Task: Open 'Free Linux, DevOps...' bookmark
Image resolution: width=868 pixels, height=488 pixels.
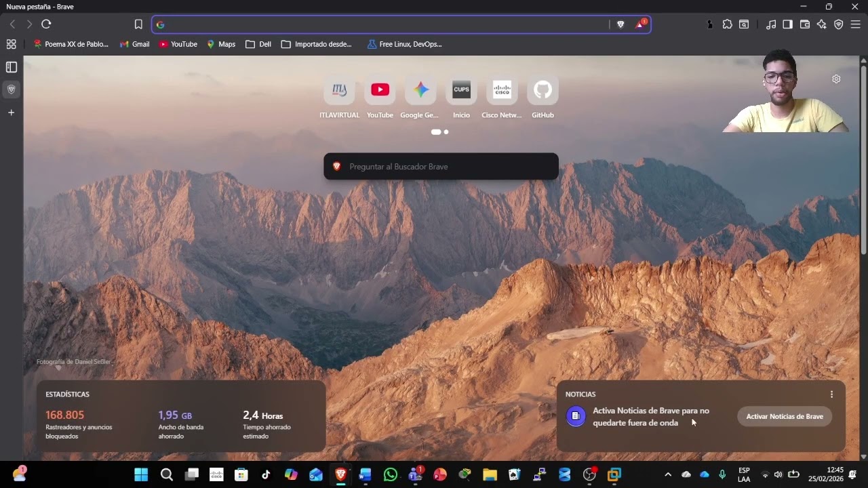Action: pyautogui.click(x=405, y=44)
